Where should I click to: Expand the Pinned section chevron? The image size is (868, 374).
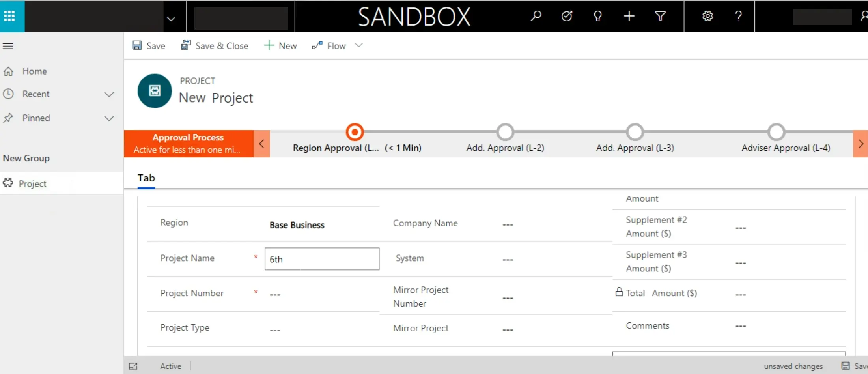tap(109, 118)
